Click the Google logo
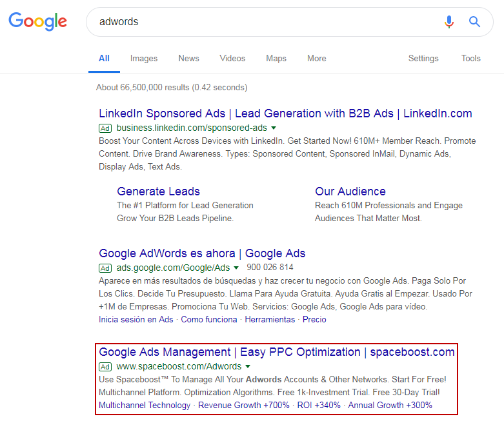The image size is (504, 421). click(x=37, y=21)
